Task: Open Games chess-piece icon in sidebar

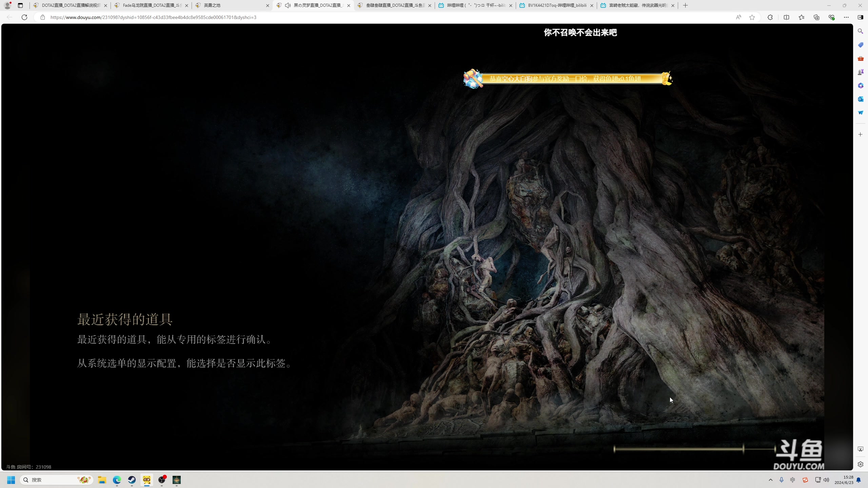Action: (861, 72)
